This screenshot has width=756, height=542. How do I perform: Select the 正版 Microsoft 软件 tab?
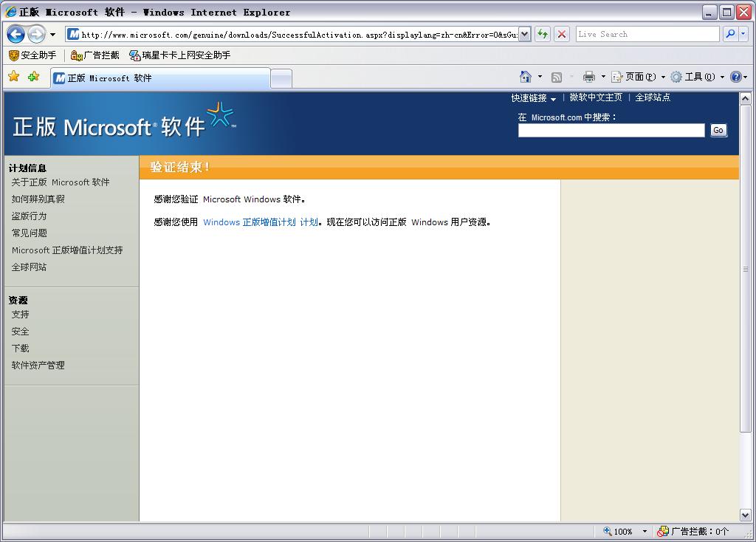(x=160, y=78)
